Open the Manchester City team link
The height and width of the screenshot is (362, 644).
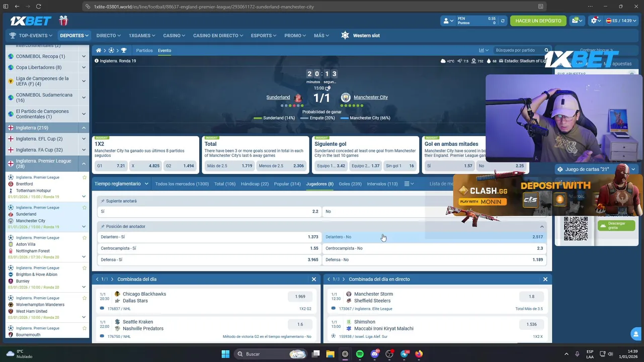(x=370, y=98)
